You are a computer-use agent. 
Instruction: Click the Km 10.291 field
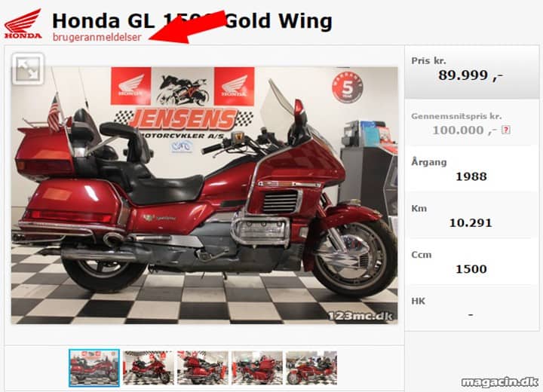[x=471, y=216]
